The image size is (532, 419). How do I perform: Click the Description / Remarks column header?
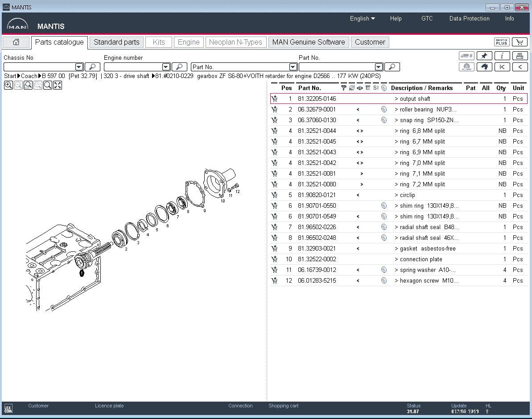[x=422, y=88]
